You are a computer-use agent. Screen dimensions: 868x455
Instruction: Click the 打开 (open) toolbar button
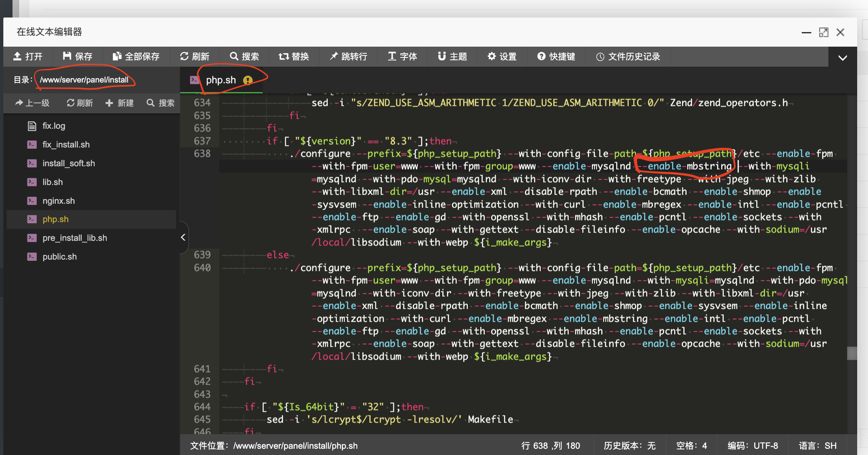[x=28, y=57]
